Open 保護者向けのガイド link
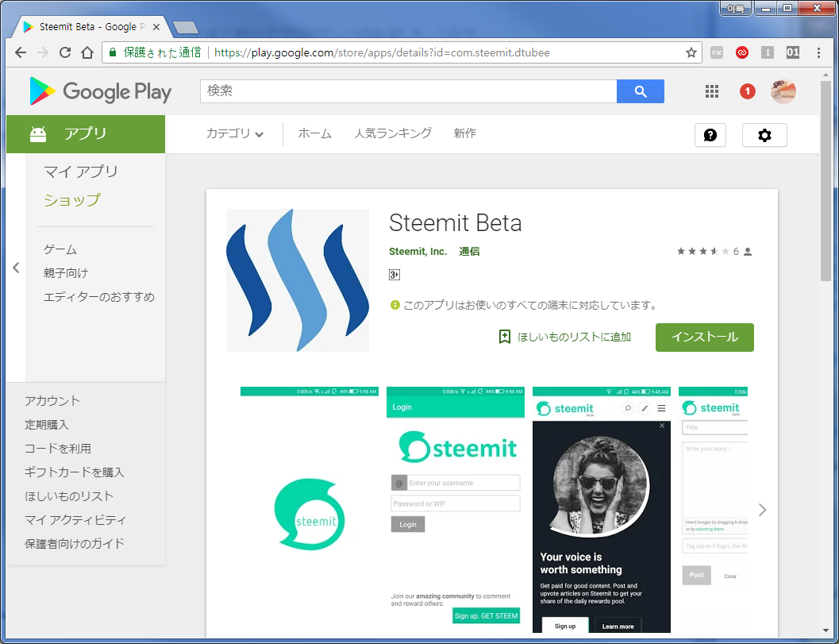This screenshot has width=839, height=644. [x=75, y=544]
